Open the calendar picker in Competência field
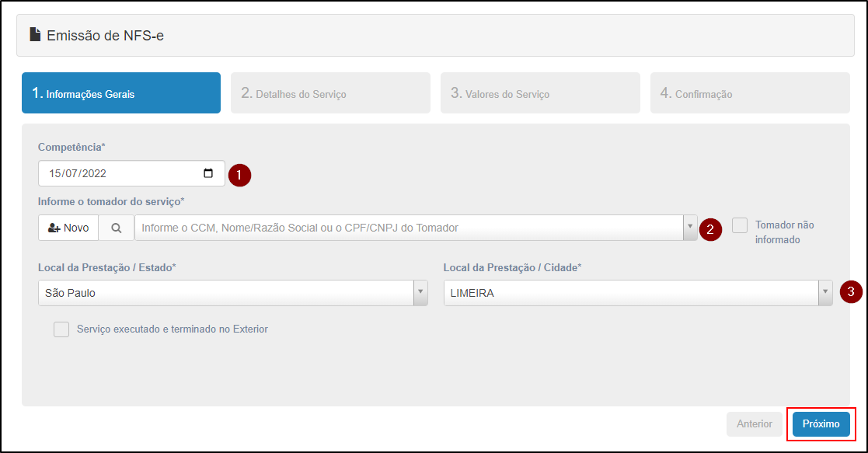The width and height of the screenshot is (868, 453). 208,173
